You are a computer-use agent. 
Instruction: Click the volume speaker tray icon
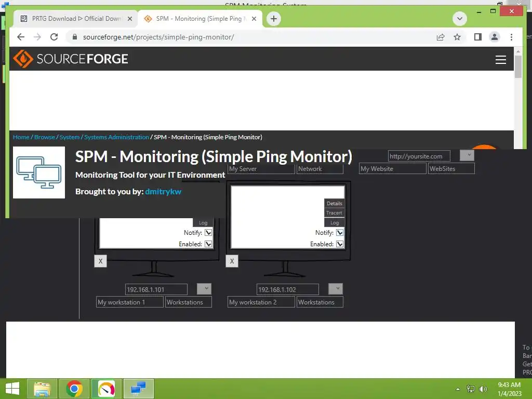click(x=483, y=389)
